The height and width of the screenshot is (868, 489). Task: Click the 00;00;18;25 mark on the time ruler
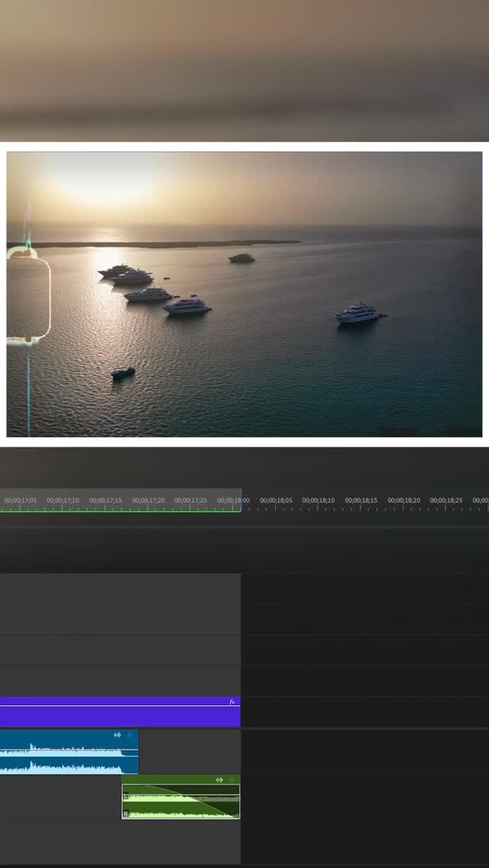point(446,500)
